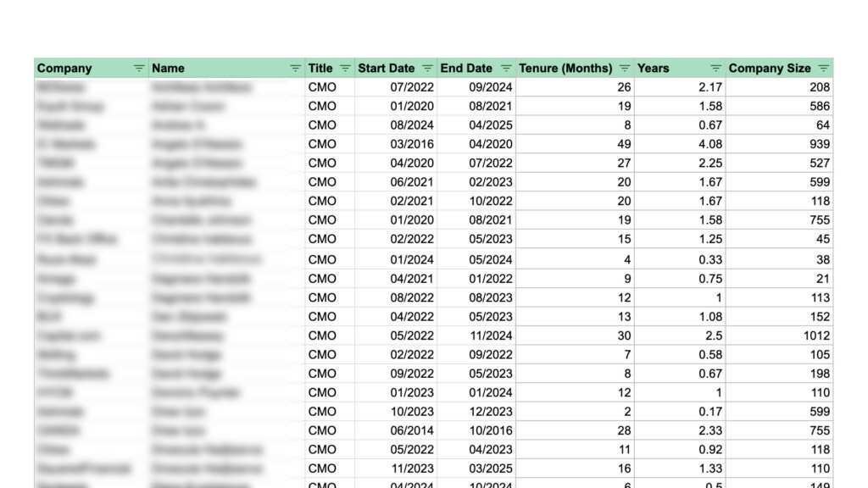Select the End Date header cell
Viewport: 868px width, 488px height.
[476, 68]
